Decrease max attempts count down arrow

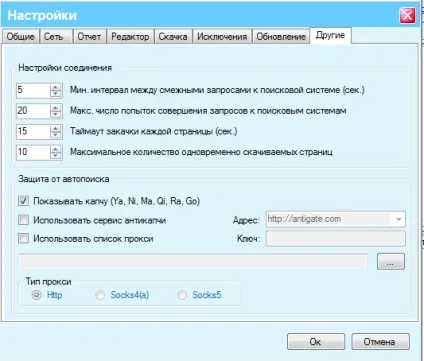56,114
